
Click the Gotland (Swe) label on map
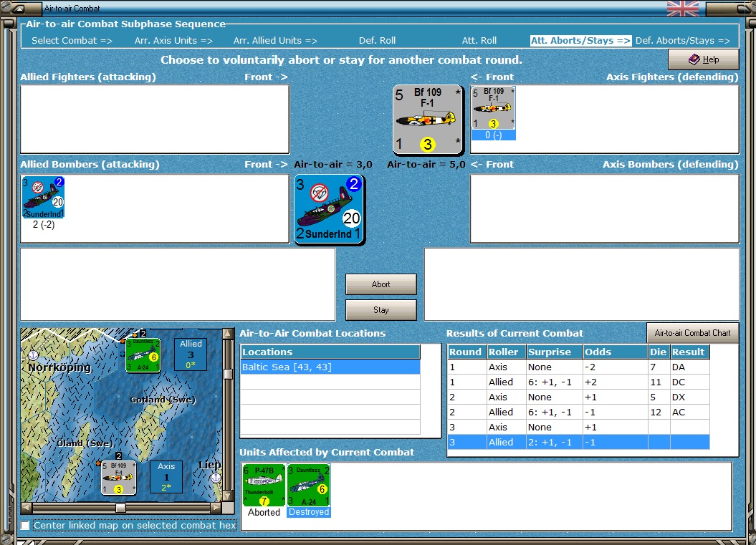[163, 400]
